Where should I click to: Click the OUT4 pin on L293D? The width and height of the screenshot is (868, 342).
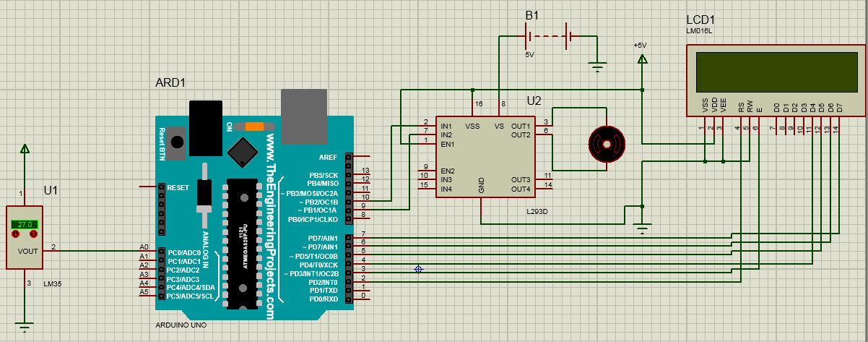click(x=521, y=189)
